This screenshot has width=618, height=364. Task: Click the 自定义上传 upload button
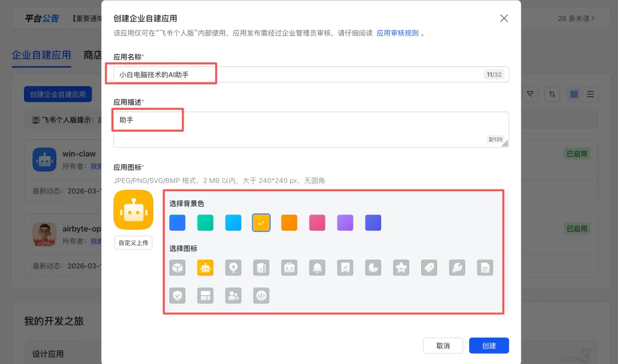click(133, 243)
